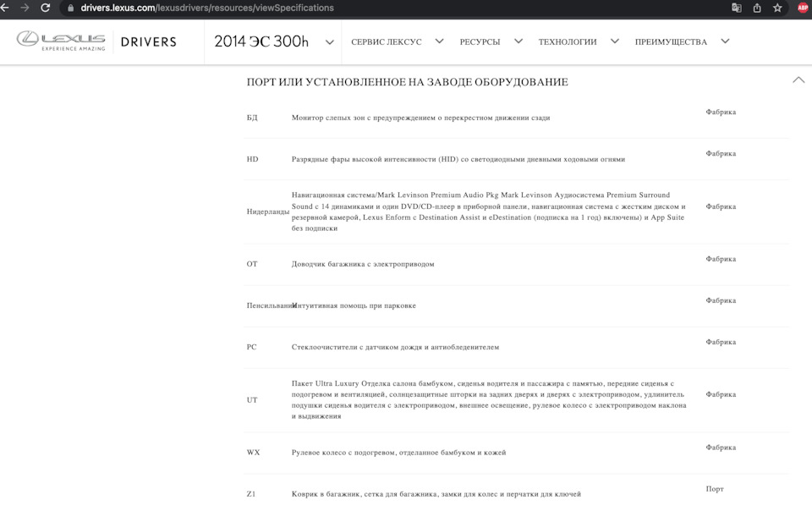This screenshot has height=522, width=812.
Task: Select the Нидерланды option code
Action: point(268,212)
